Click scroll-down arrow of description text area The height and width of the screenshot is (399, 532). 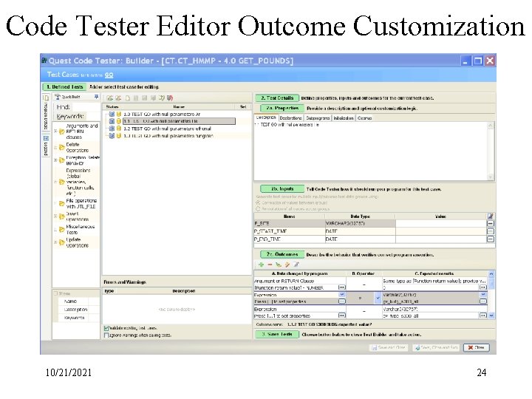click(x=491, y=177)
